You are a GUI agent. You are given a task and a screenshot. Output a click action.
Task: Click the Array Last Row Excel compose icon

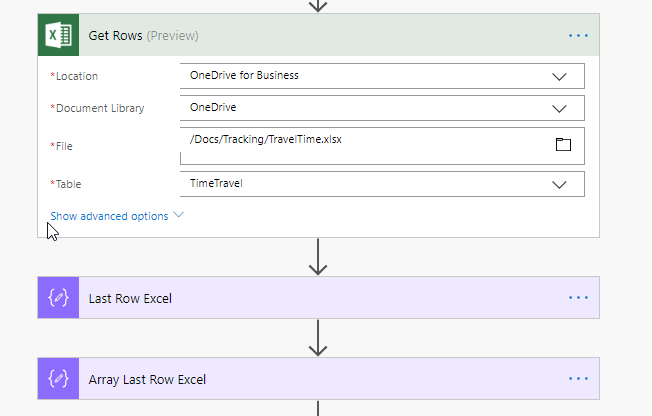58,379
